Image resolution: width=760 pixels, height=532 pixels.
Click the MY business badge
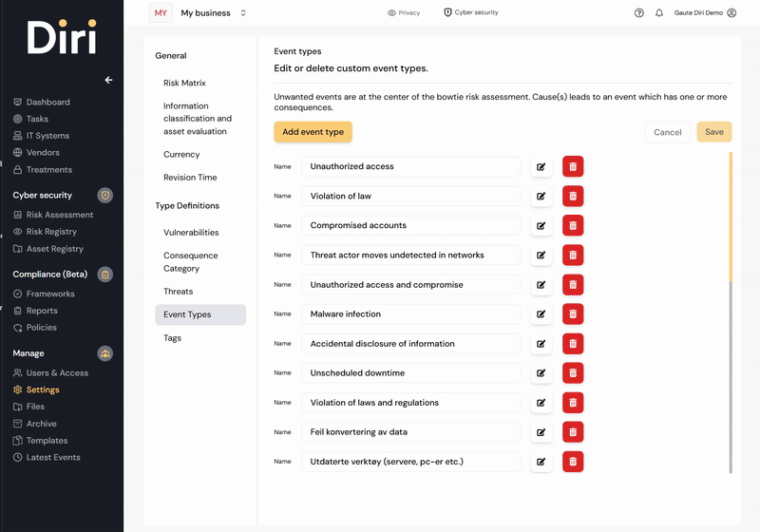coord(161,13)
